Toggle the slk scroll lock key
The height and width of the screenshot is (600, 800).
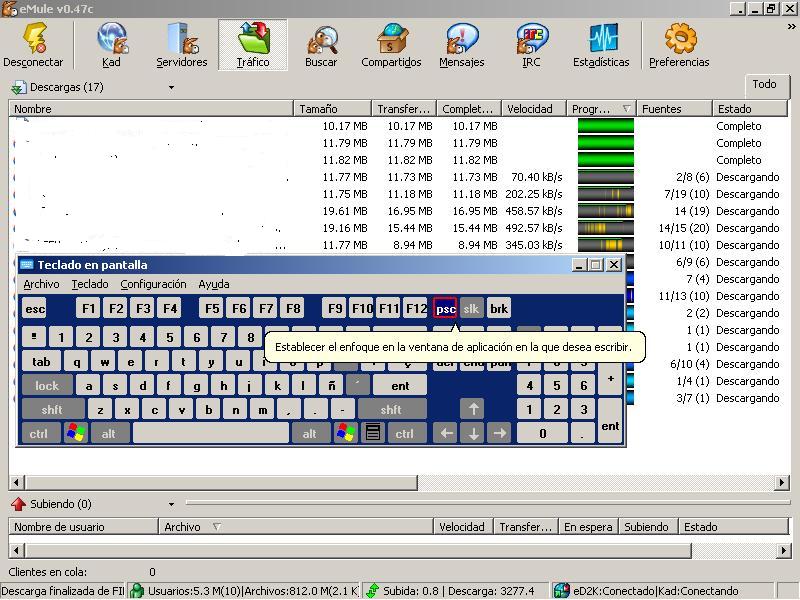coord(471,309)
